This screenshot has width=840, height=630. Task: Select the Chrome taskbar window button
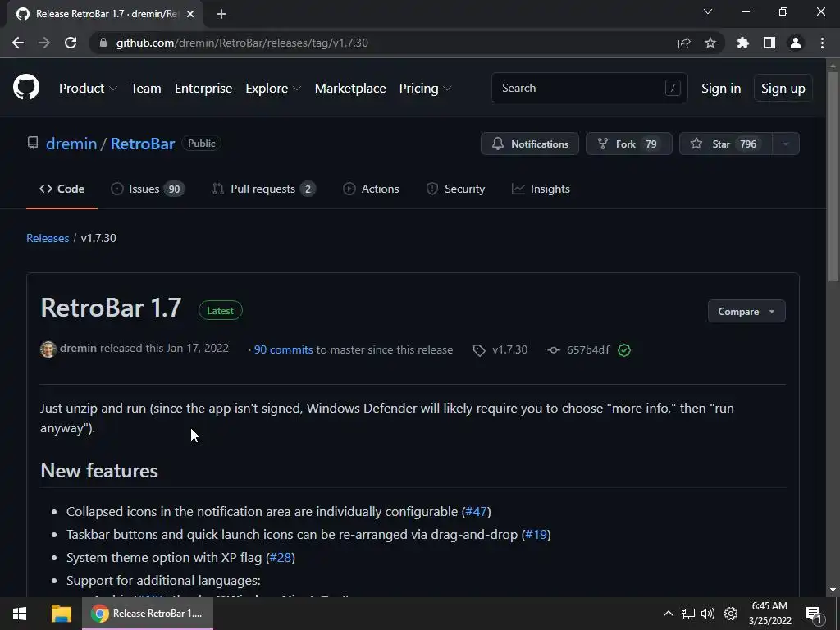tap(148, 614)
